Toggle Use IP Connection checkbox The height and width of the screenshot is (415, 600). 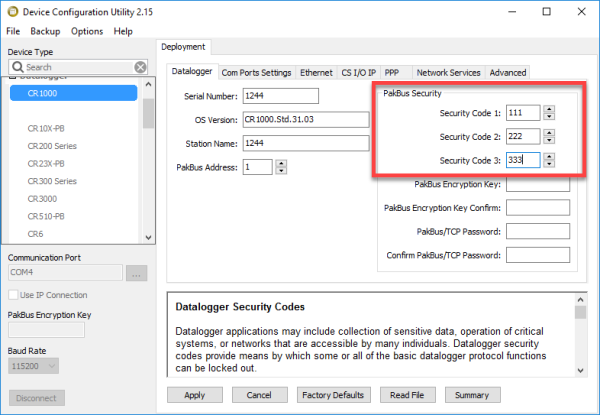tap(13, 295)
